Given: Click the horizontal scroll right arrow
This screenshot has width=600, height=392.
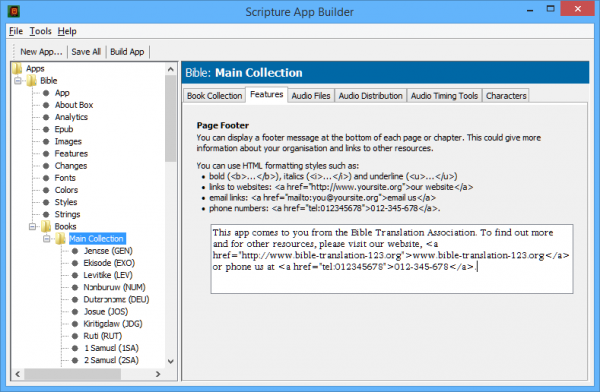Looking at the screenshot, I should tap(158, 374).
